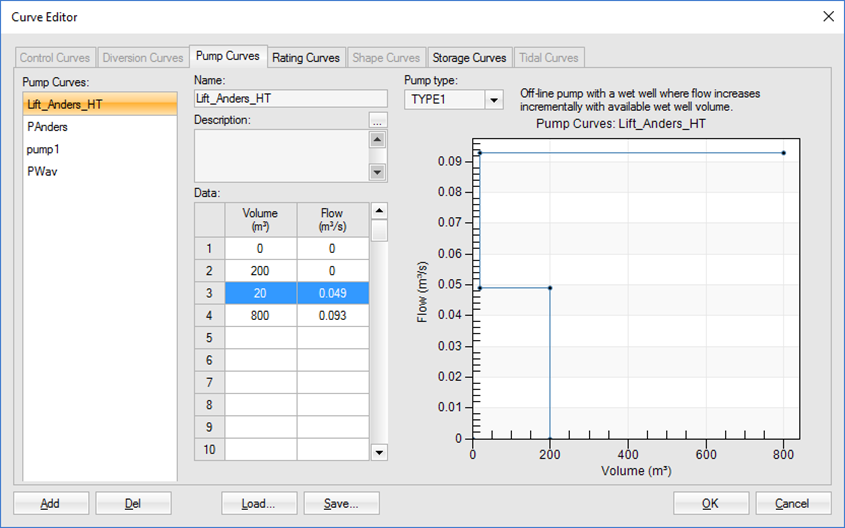Open the Tidal Curves tab

pos(549,58)
